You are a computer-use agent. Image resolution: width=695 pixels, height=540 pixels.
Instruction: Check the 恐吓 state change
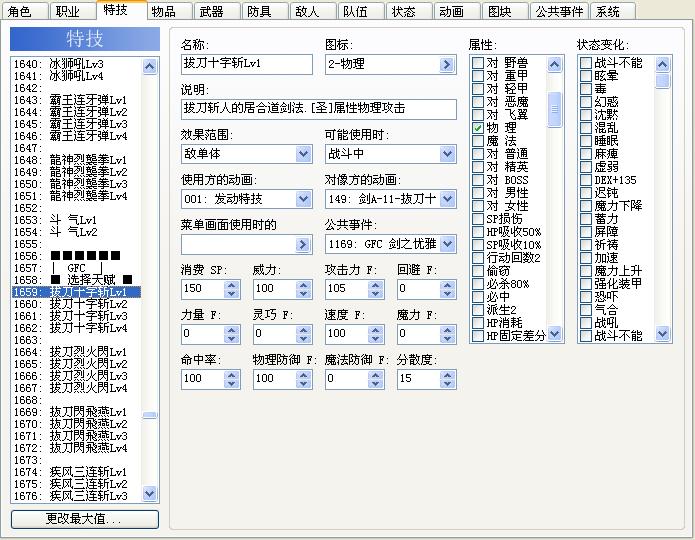[x=586, y=297]
